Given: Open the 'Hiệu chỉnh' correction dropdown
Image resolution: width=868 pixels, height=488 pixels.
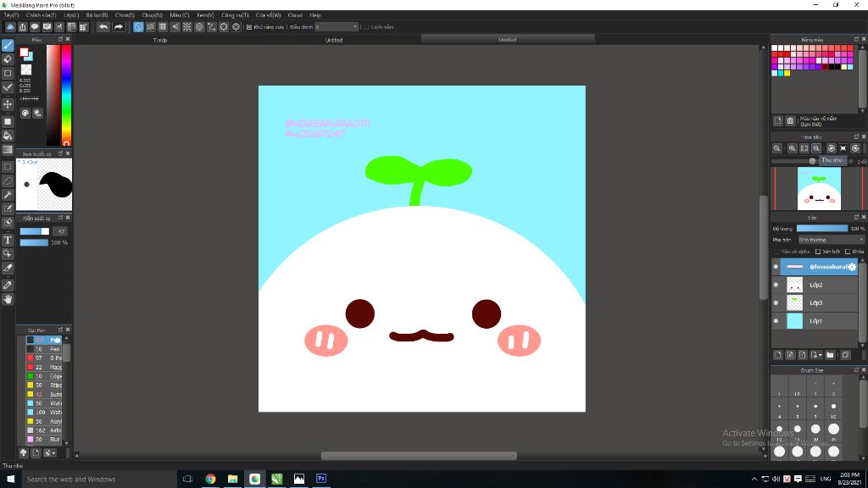Looking at the screenshot, I should [337, 26].
